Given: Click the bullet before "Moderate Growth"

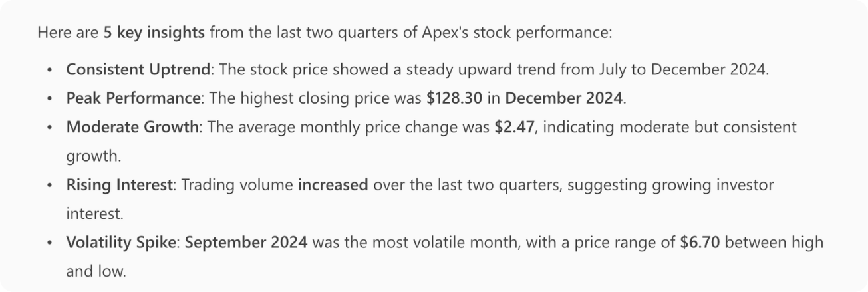Looking at the screenshot, I should [x=49, y=127].
